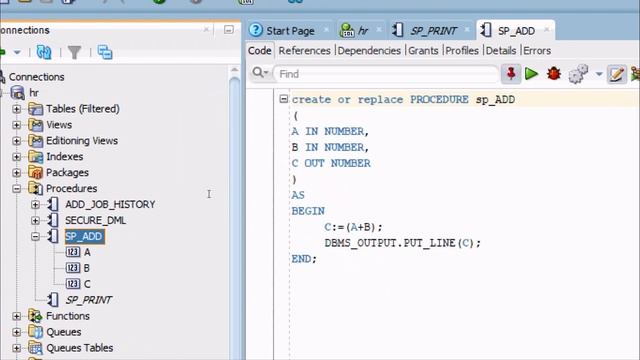This screenshot has height=360, width=640.
Task: Expand the Queues node
Action: (16, 332)
